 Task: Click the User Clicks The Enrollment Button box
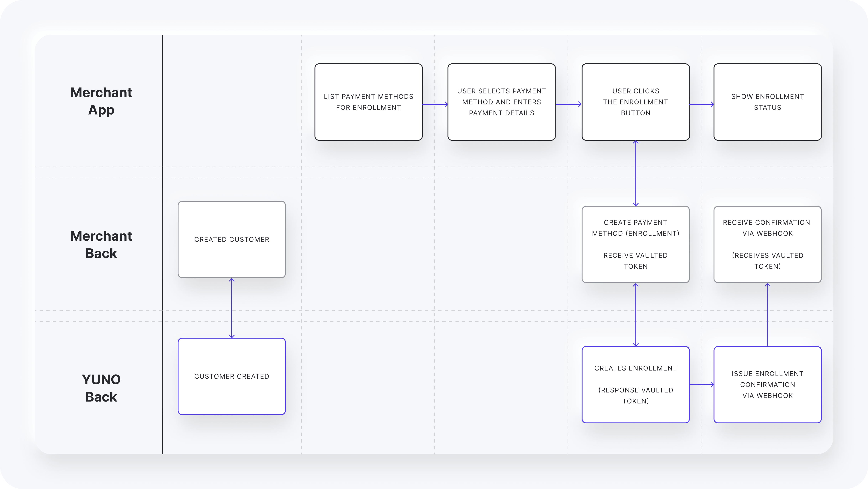635,102
